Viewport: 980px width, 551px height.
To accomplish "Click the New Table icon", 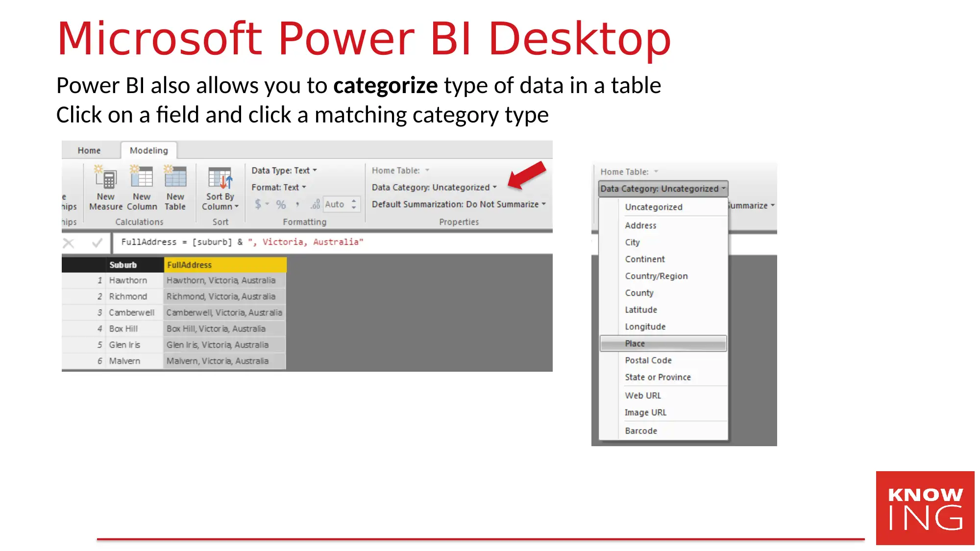I will (x=175, y=177).
